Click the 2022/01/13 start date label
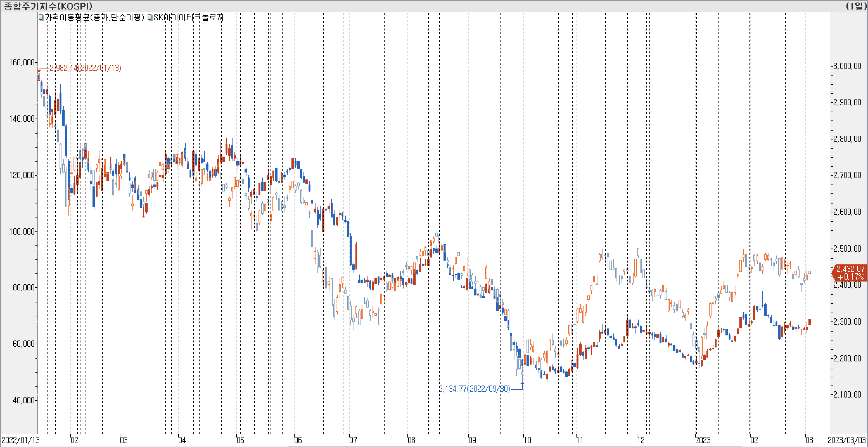The width and height of the screenshot is (868, 447). pyautogui.click(x=20, y=440)
